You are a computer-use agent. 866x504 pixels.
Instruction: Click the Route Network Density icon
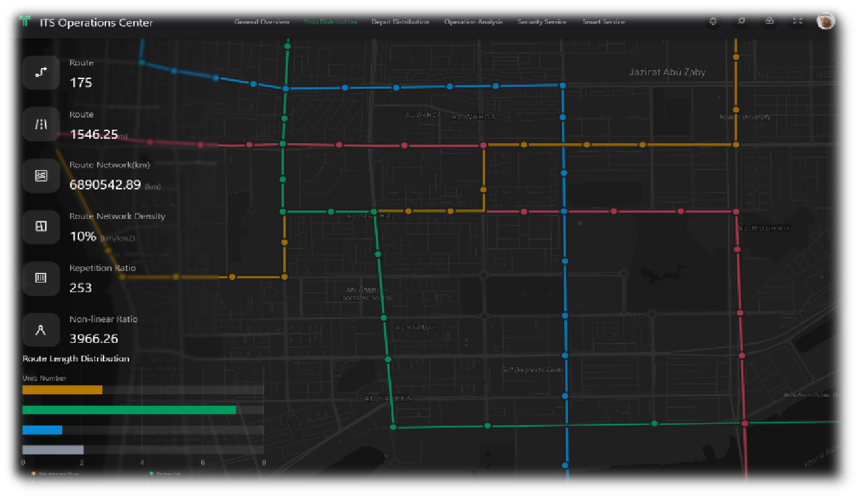(x=41, y=226)
